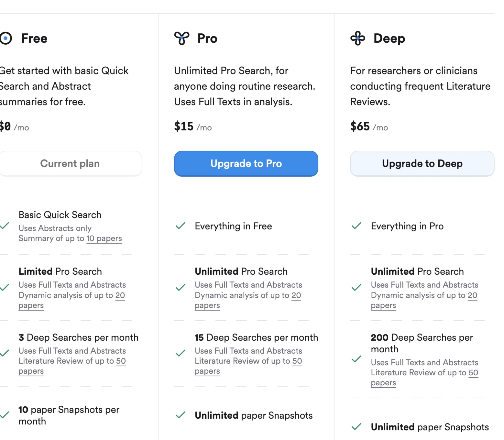Click the Deep plan heading

(x=389, y=38)
